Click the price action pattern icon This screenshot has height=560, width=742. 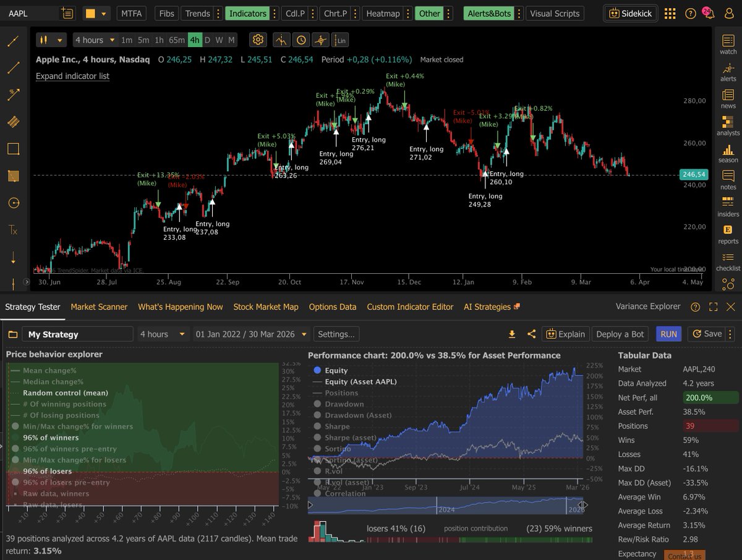(281, 40)
